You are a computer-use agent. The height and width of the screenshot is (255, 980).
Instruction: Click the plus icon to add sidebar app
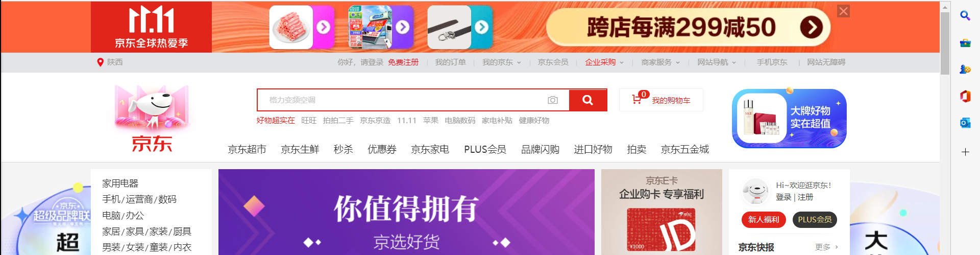coord(965,152)
